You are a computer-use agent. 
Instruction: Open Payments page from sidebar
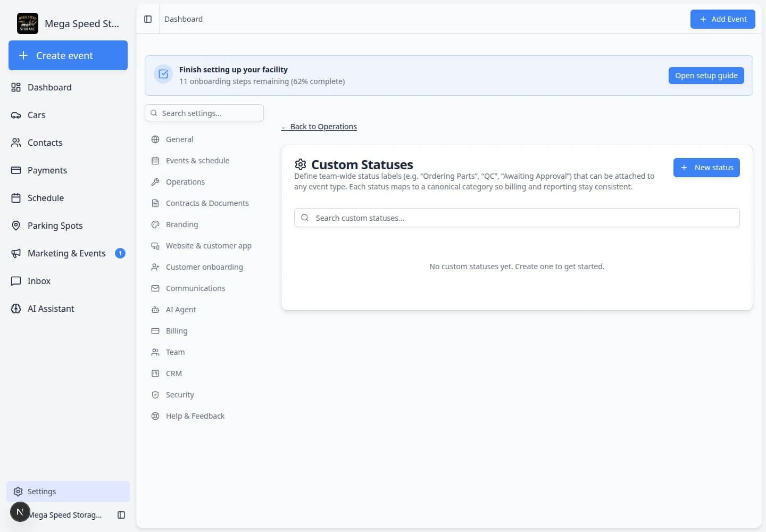[x=68, y=170]
